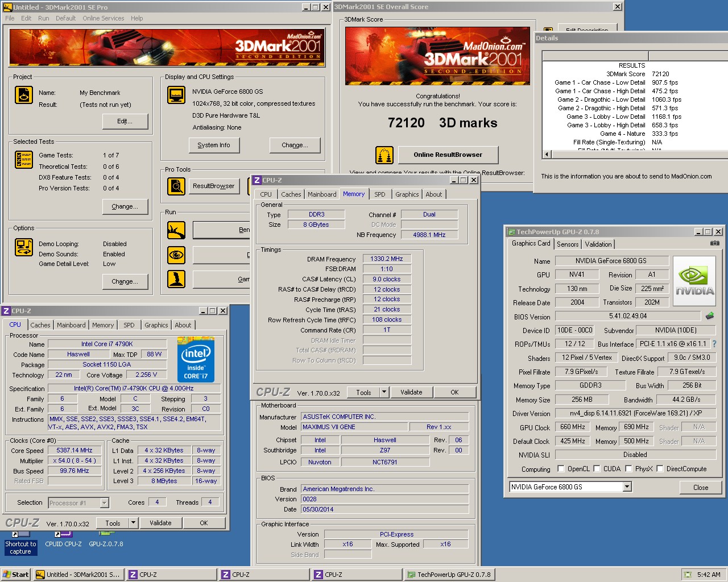
Task: Click the Close button in GPU-Z
Action: pyautogui.click(x=701, y=488)
